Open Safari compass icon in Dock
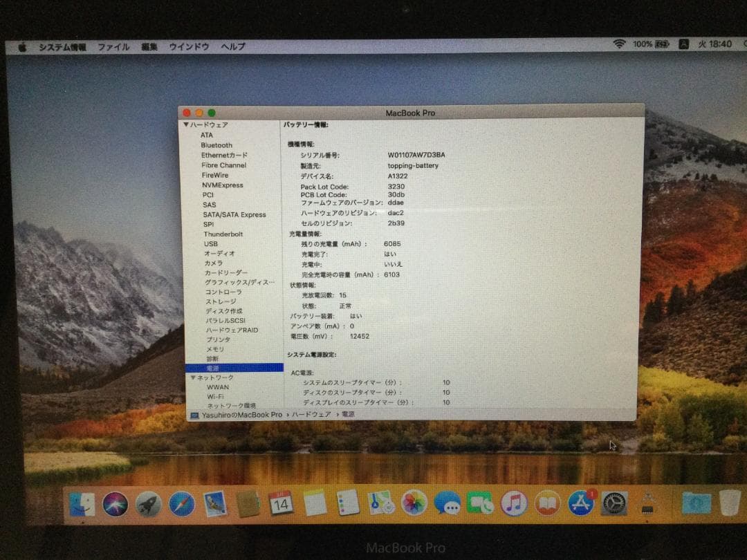The height and width of the screenshot is (560, 747). (181, 504)
